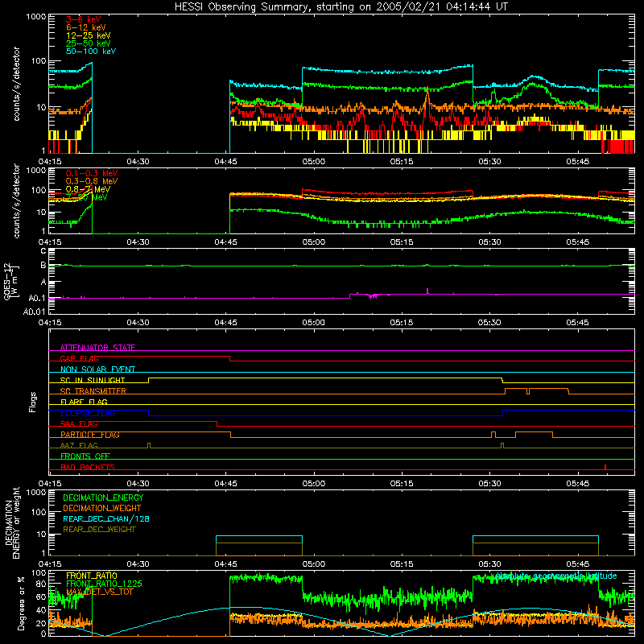The width and height of the screenshot is (644, 644).
Task: Select the ATTENUATOR_STATE flag label
Action: (97, 348)
